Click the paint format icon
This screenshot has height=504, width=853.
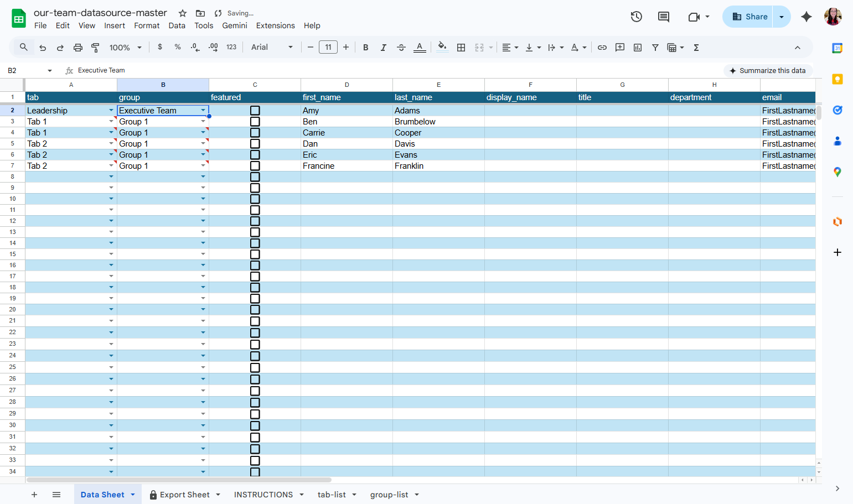point(95,48)
